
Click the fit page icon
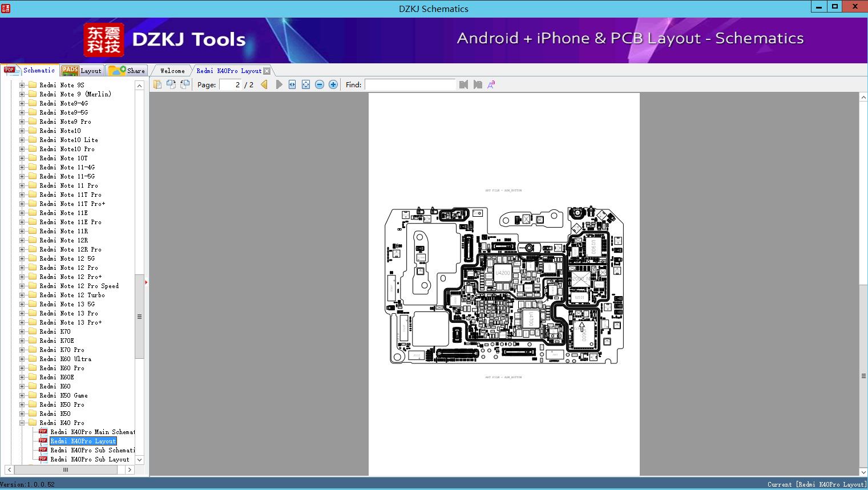(x=306, y=84)
